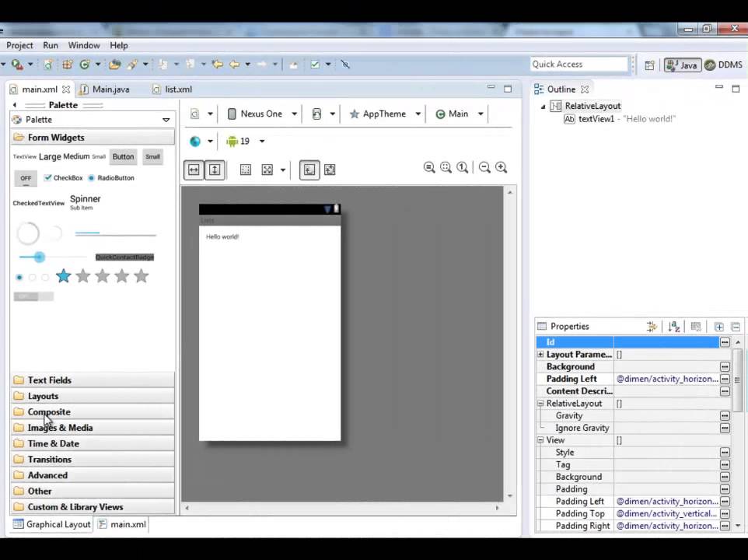Expand the Advanced palette category

pos(93,474)
